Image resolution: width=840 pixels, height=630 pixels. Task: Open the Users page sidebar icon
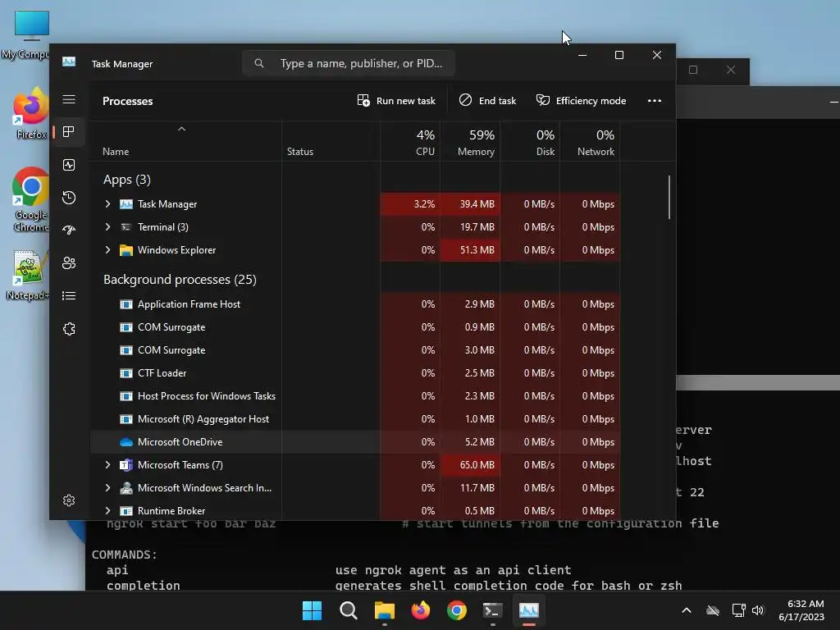(69, 263)
